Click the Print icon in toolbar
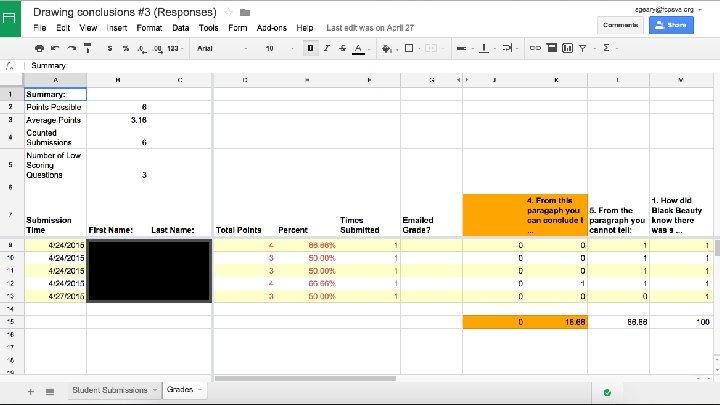 click(39, 48)
